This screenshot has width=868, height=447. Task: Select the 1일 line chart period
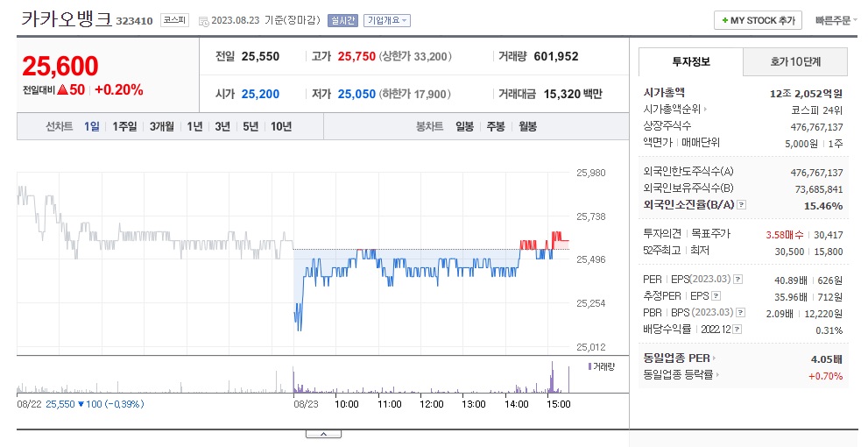pyautogui.click(x=91, y=126)
